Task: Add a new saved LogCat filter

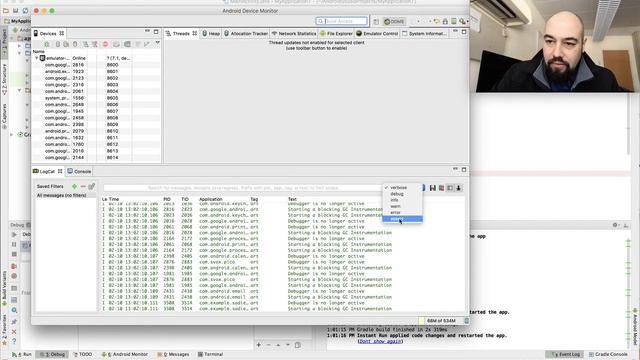Action: pyautogui.click(x=74, y=187)
